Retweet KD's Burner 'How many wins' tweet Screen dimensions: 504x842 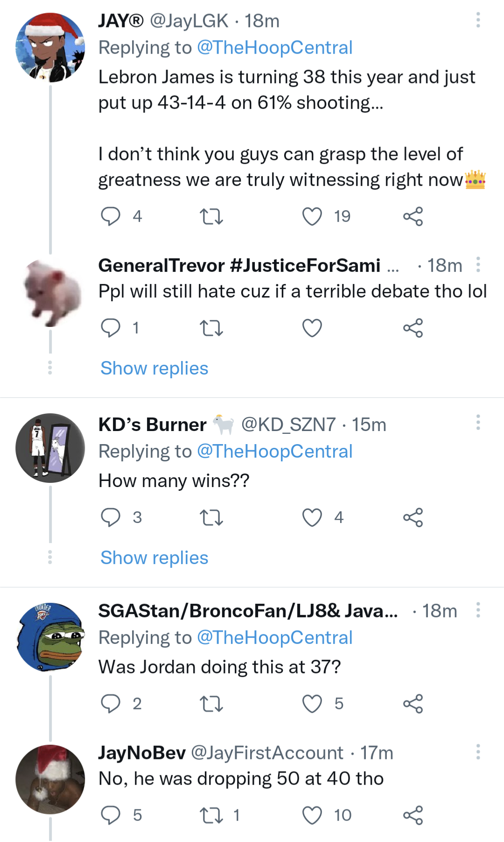pos(211,517)
